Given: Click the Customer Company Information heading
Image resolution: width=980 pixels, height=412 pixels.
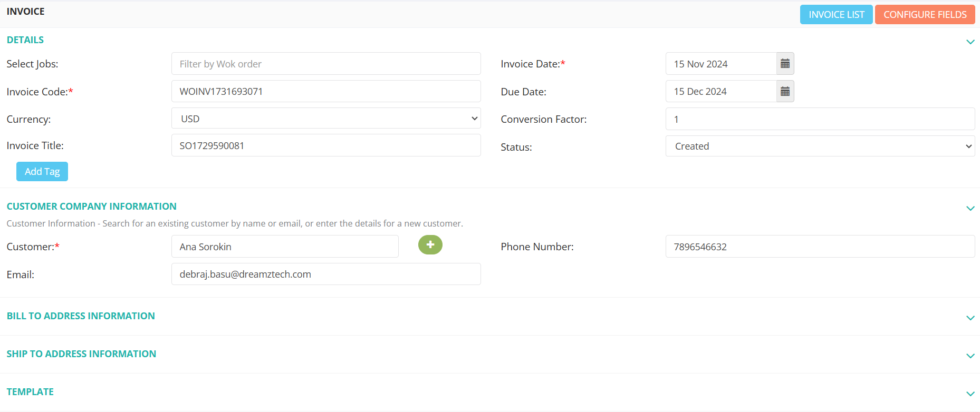Looking at the screenshot, I should pyautogui.click(x=92, y=207).
